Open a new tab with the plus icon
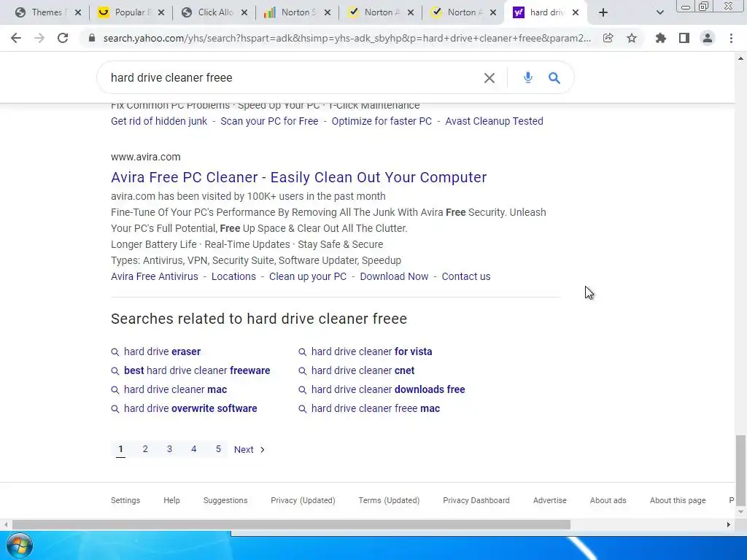 pos(603,12)
